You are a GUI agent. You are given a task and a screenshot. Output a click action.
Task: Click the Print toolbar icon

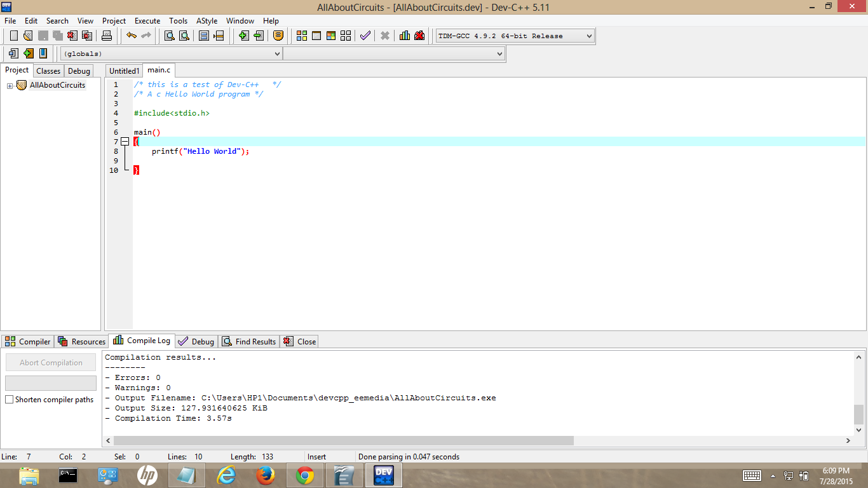click(x=107, y=36)
